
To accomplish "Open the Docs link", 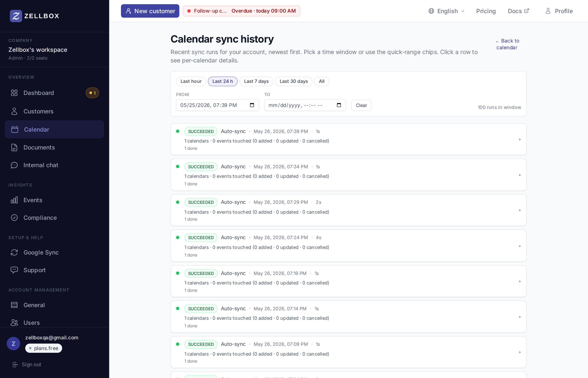I will [x=518, y=11].
